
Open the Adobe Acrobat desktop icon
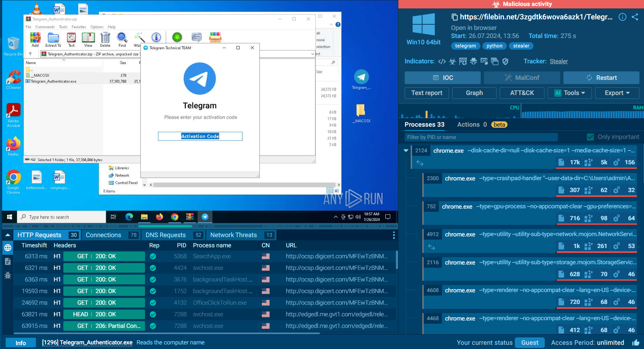pos(13,115)
